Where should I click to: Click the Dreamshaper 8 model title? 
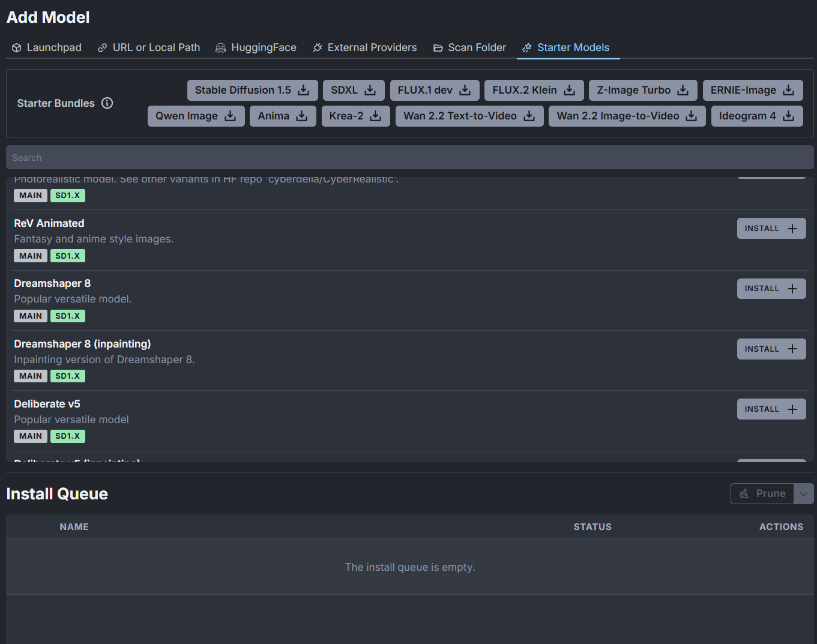[x=52, y=283]
